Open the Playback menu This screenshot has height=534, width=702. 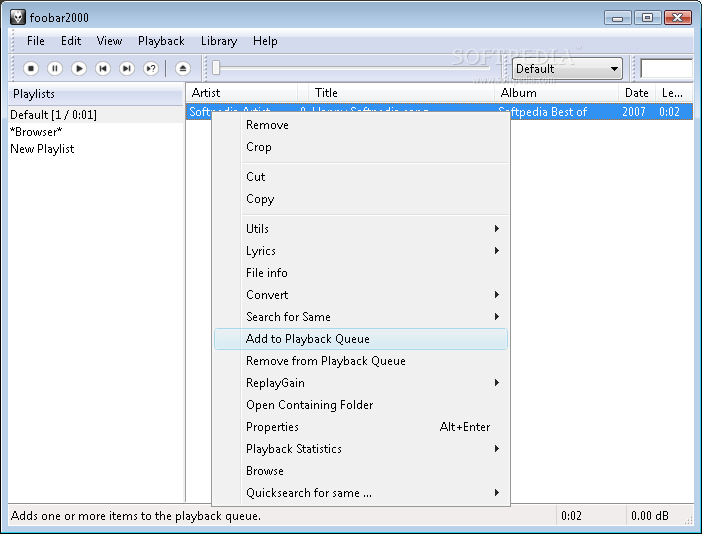[x=161, y=41]
